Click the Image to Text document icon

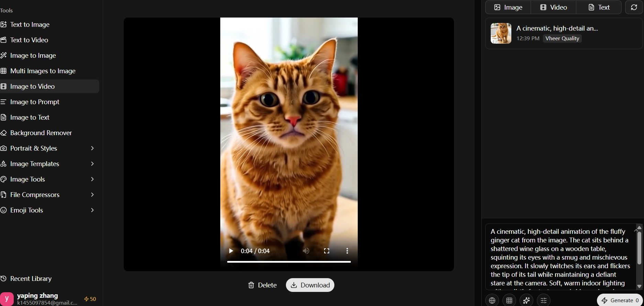pos(3,117)
